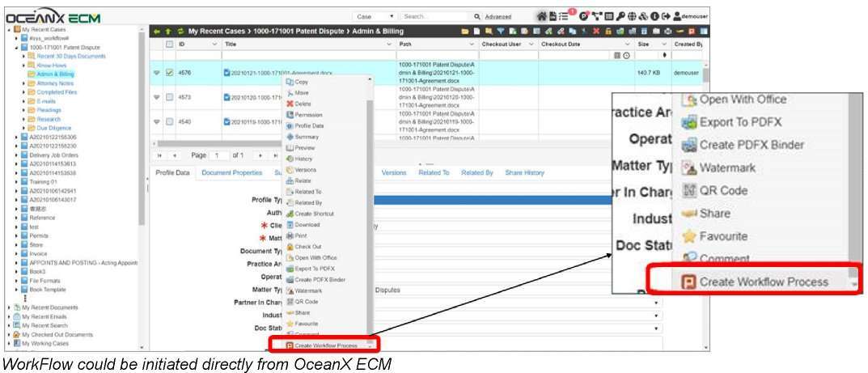The width and height of the screenshot is (868, 373).
Task: Open the Due Diligence folder in tree
Action: (53, 128)
